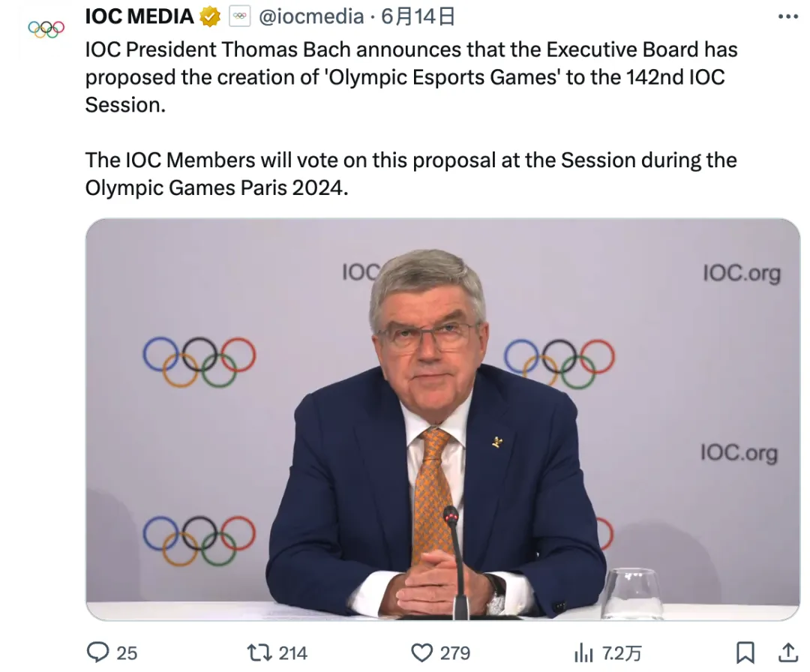
Task: Click the view count 7.2万
Action: tap(622, 653)
